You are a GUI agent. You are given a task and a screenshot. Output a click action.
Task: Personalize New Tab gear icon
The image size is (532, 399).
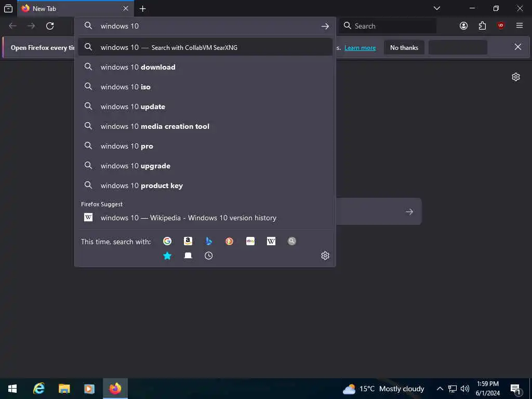pyautogui.click(x=516, y=77)
